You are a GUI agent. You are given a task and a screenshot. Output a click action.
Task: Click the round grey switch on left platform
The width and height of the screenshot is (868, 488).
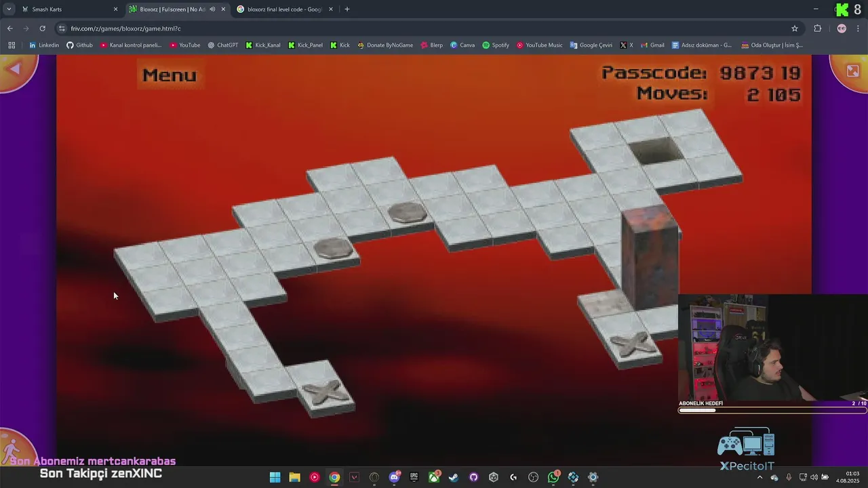click(333, 247)
